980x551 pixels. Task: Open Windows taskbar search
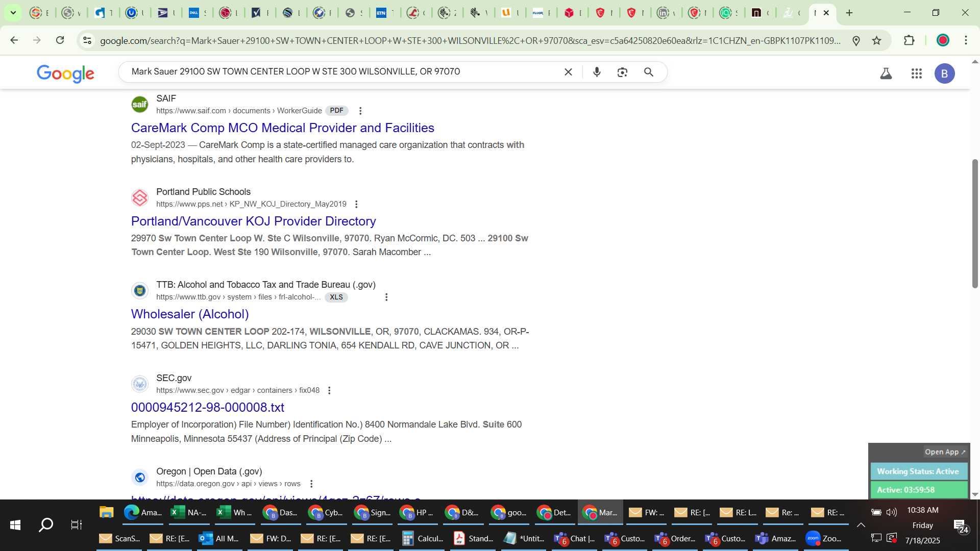pos(46,525)
